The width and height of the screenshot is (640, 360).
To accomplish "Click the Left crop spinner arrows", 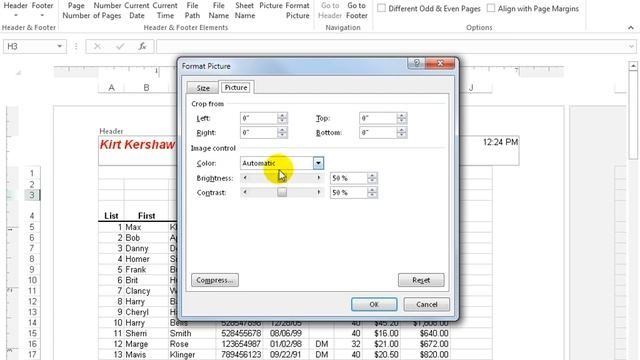I will [282, 118].
